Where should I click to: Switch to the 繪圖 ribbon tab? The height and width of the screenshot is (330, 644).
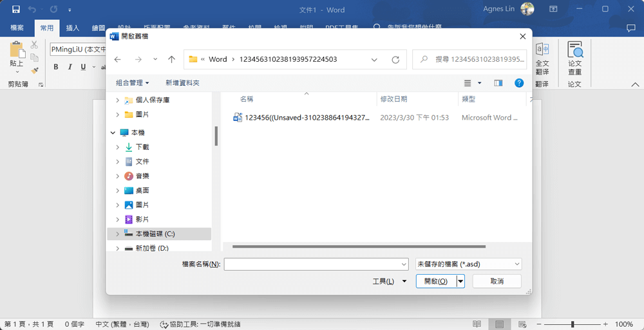(99, 28)
